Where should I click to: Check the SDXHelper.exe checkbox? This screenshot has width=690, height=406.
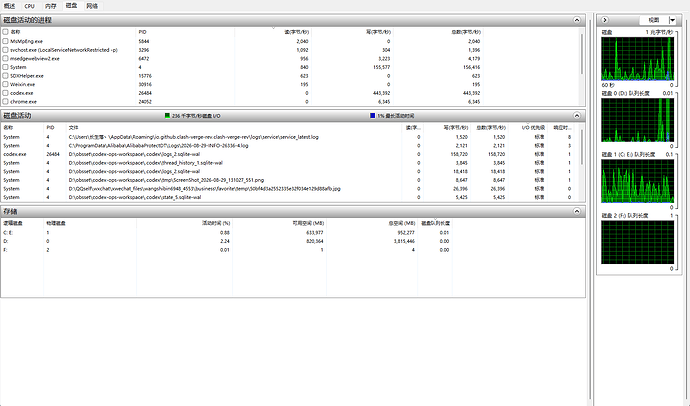(x=5, y=76)
